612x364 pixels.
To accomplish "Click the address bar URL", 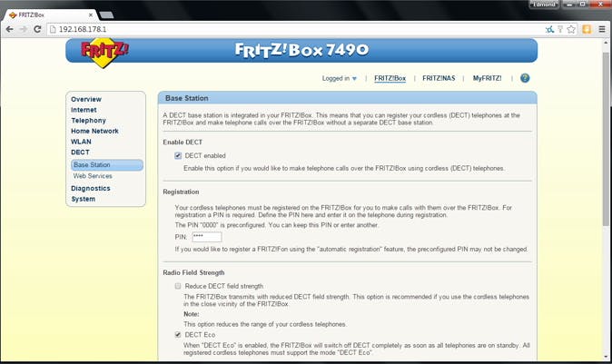I will pyautogui.click(x=83, y=29).
